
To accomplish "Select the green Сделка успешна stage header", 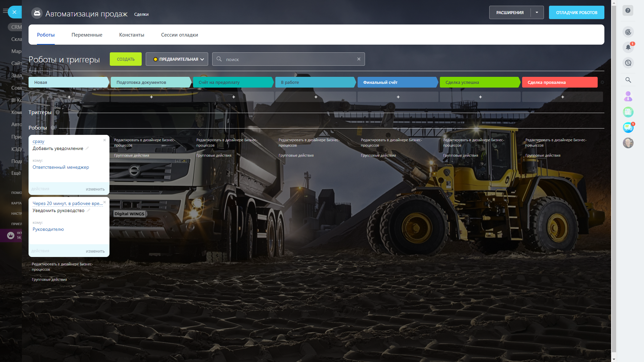I will click(x=480, y=82).
